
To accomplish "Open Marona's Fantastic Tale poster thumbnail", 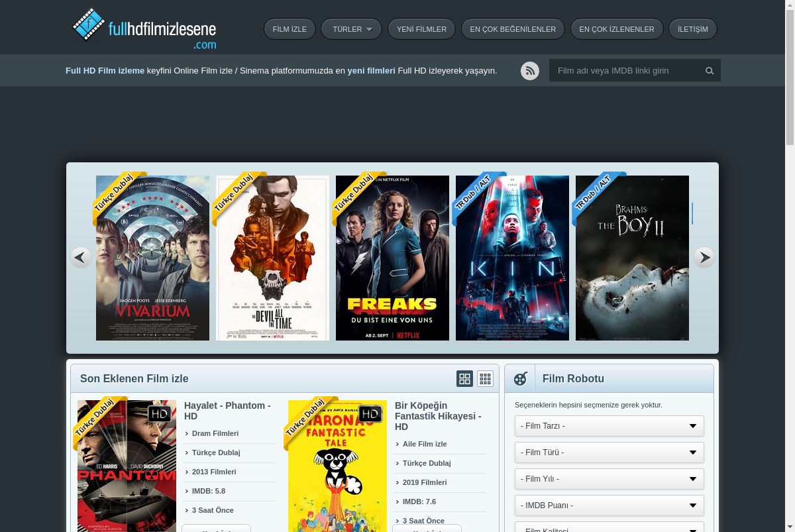I will pos(337,466).
